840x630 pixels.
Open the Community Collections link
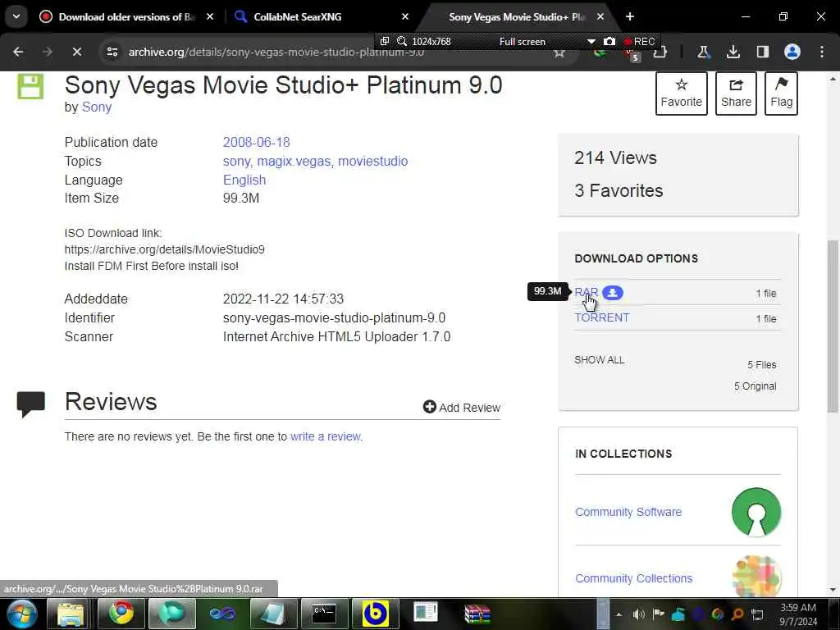click(x=634, y=578)
